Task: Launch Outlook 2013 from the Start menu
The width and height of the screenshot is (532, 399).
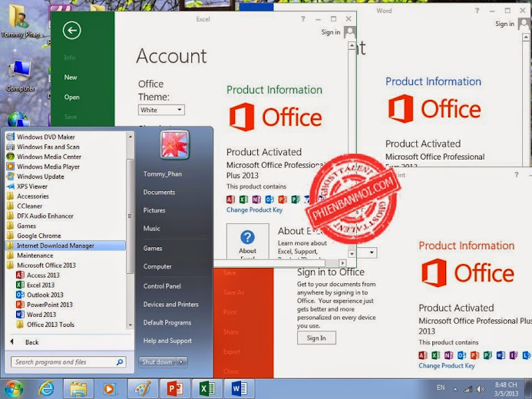Action: (45, 295)
